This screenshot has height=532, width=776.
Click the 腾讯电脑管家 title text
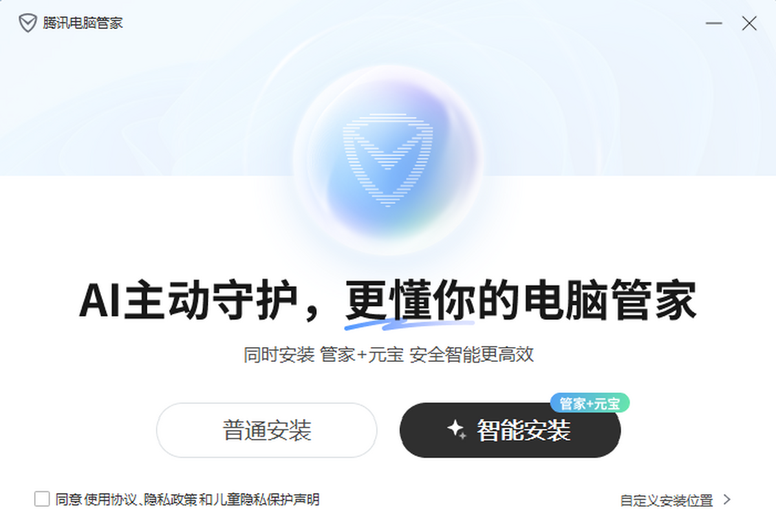point(83,24)
